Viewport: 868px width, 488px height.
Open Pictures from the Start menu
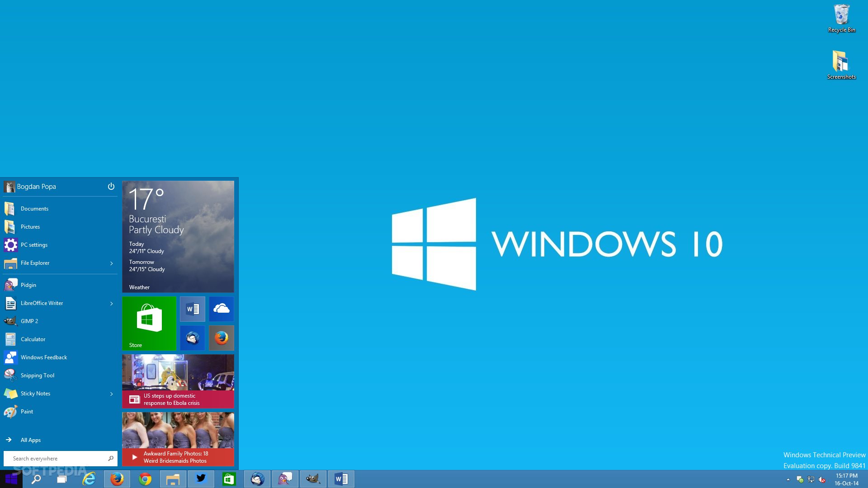[60, 227]
